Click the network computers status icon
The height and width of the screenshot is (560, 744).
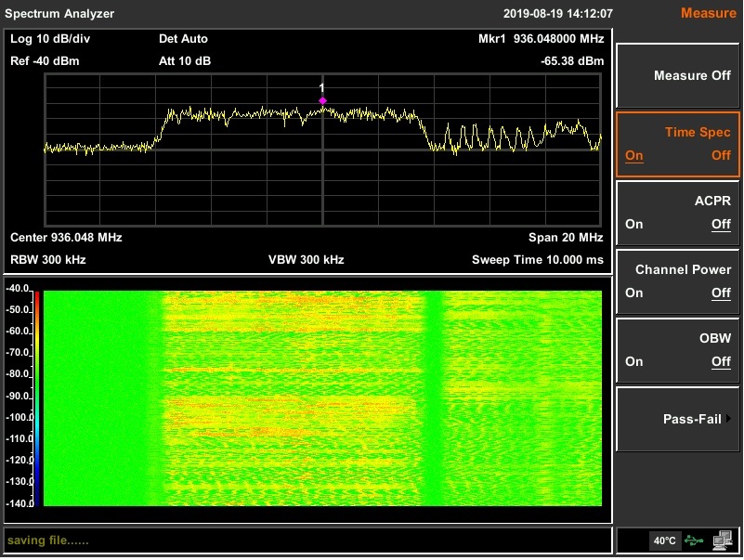[x=723, y=540]
